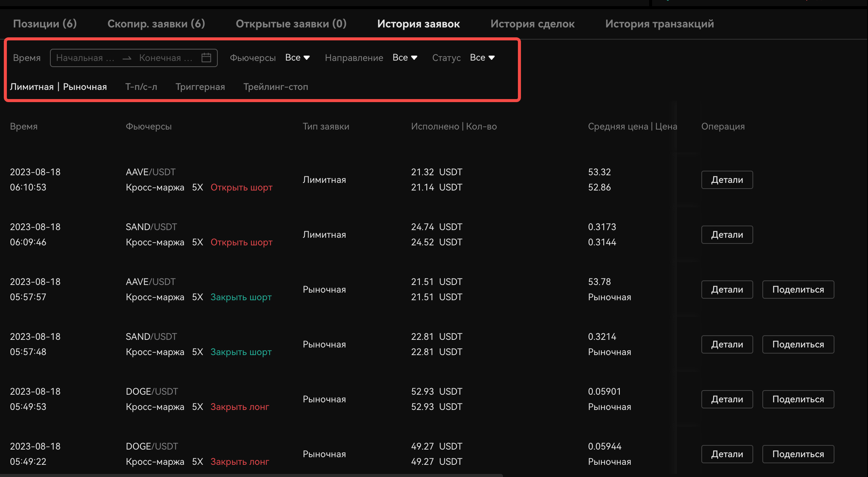This screenshot has height=477, width=868.
Task: Select the История заявок tab
Action: pyautogui.click(x=418, y=24)
